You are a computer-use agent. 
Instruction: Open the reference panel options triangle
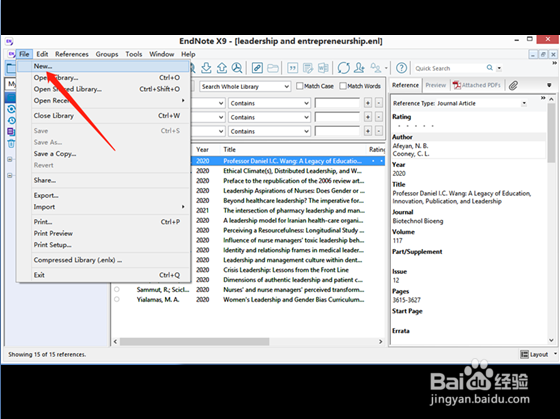coord(549,85)
